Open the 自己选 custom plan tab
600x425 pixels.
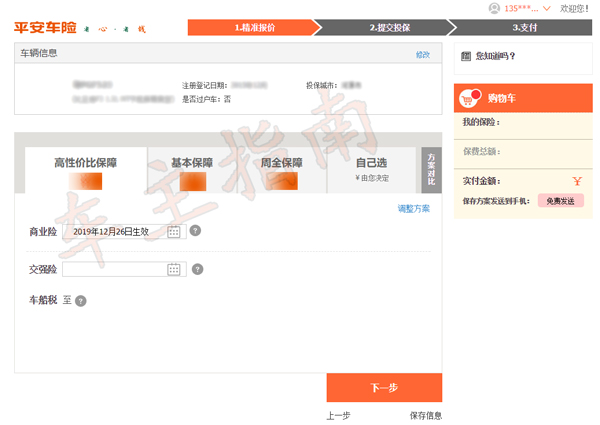click(x=371, y=169)
